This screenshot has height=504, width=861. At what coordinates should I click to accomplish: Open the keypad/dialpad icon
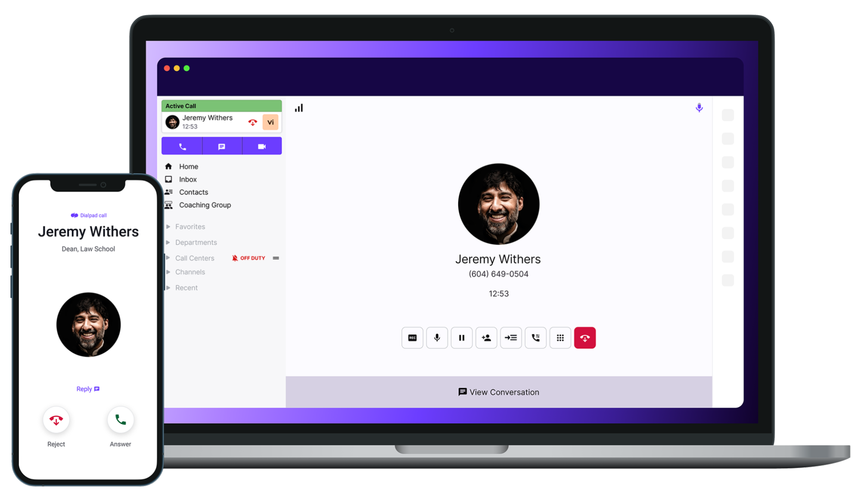(x=560, y=338)
